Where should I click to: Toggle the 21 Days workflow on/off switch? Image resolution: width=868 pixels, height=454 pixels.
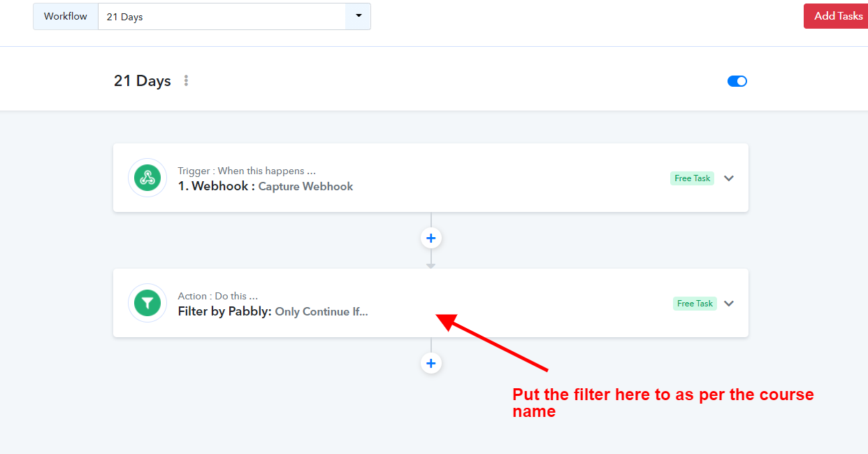(x=737, y=81)
